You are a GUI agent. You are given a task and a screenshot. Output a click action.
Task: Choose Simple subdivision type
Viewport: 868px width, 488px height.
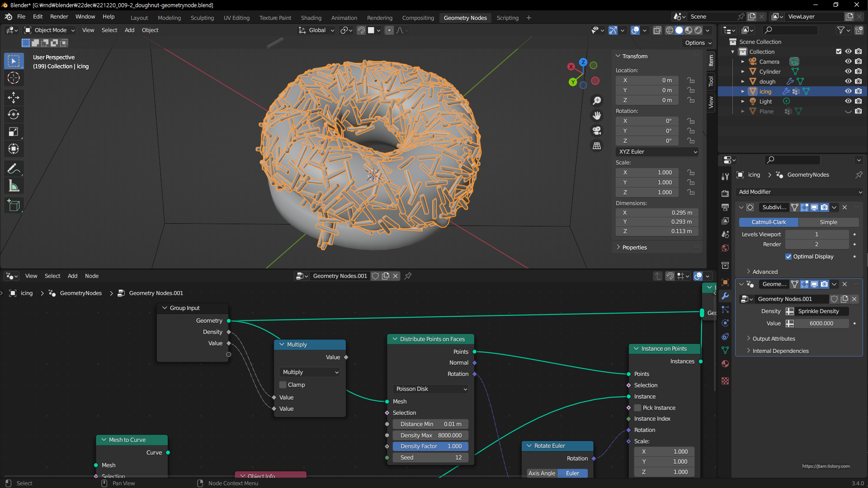(x=828, y=222)
